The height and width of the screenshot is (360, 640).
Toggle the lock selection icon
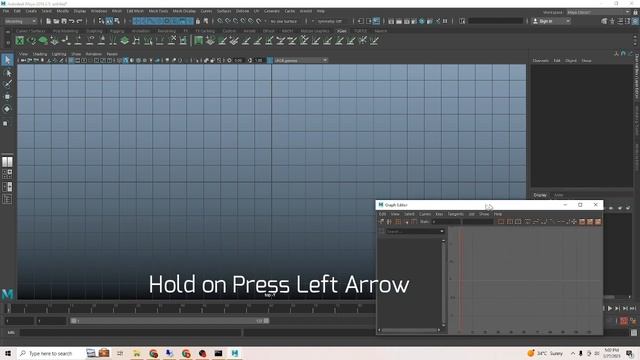point(198,21)
